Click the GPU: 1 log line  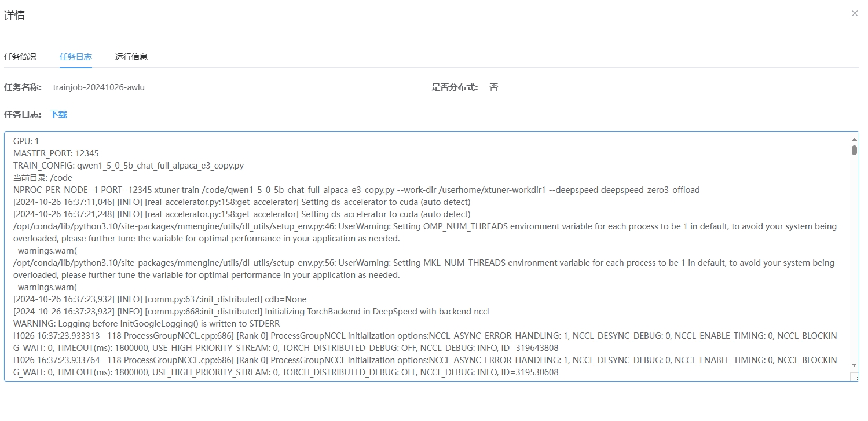26,141
